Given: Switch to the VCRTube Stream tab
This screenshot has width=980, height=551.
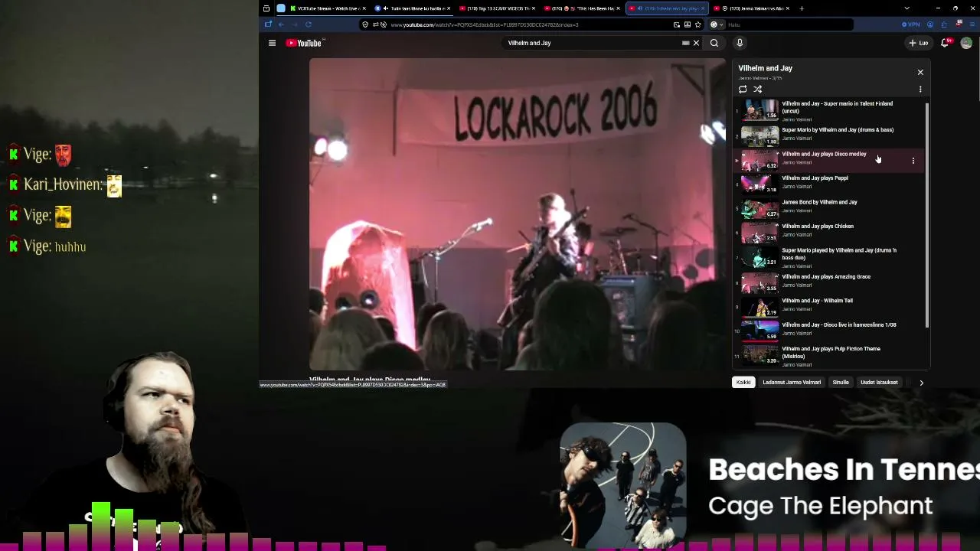Looking at the screenshot, I should point(325,8).
